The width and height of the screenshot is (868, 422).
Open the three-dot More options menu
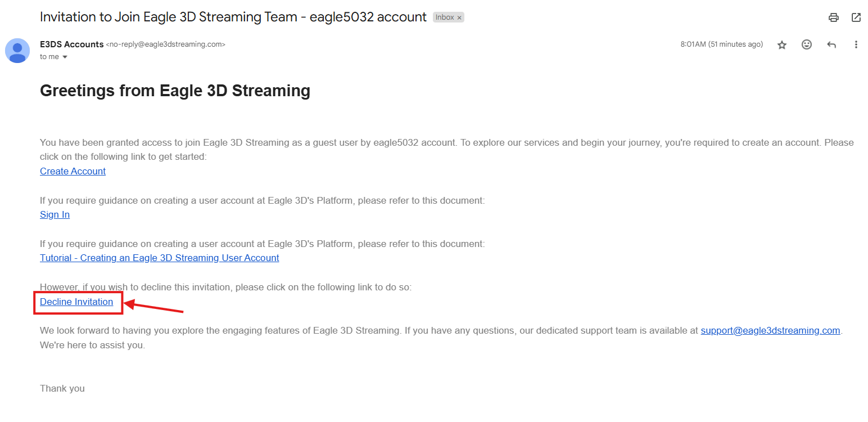coord(856,44)
